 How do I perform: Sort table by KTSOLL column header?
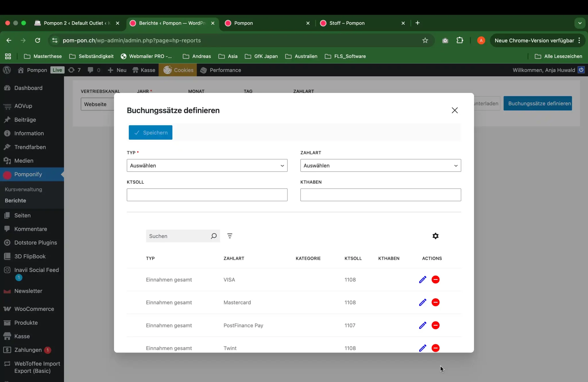point(353,258)
